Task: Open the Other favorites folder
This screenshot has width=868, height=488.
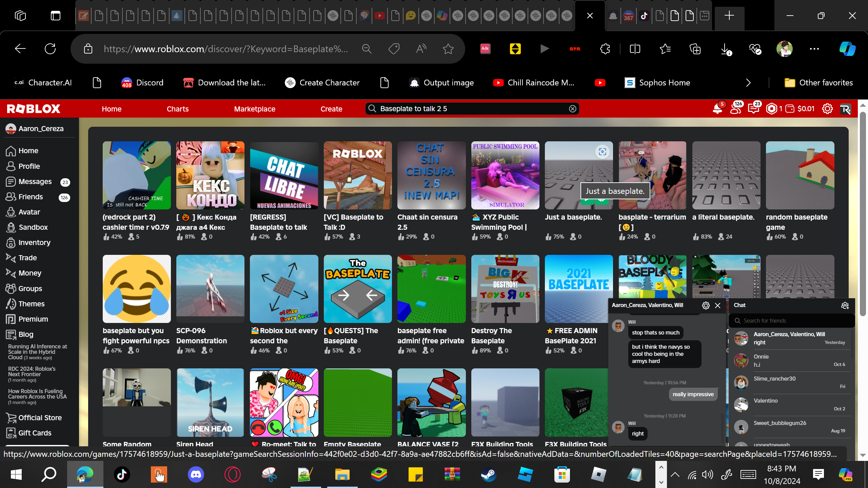Action: 818,83
